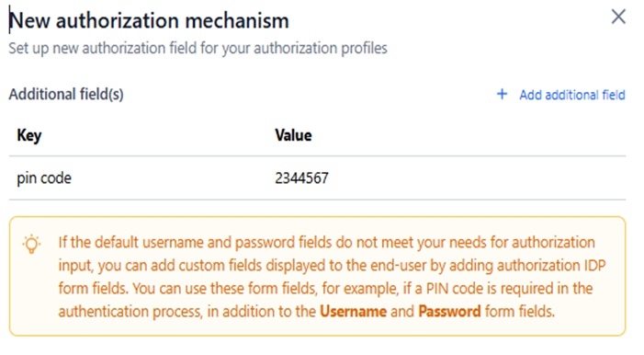This screenshot has height=355, width=644.
Task: Click the first line of the tip text
Action: tap(326, 242)
